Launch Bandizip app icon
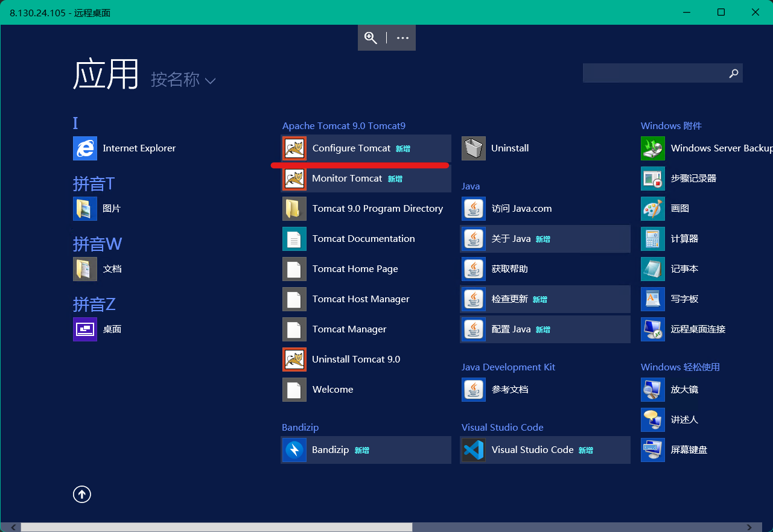Image resolution: width=773 pixels, height=532 pixels. point(294,450)
